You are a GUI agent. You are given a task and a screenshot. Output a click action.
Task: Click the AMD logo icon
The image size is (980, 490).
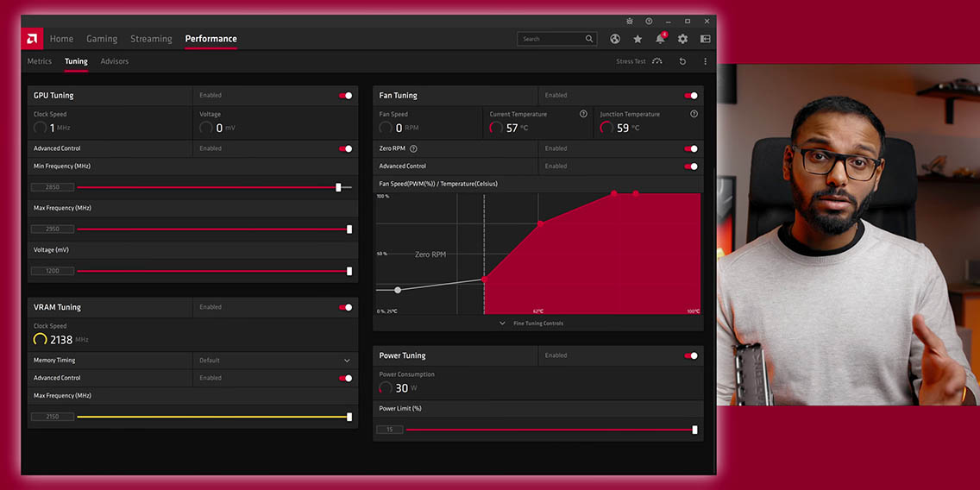coord(32,39)
